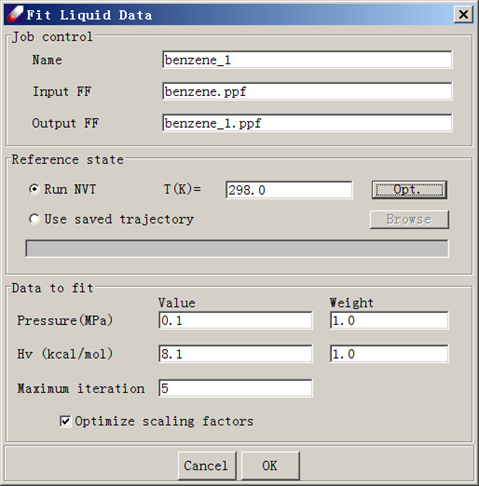Close the Fit Liquid Data dialog
This screenshot has height=486, width=479.
tap(463, 14)
